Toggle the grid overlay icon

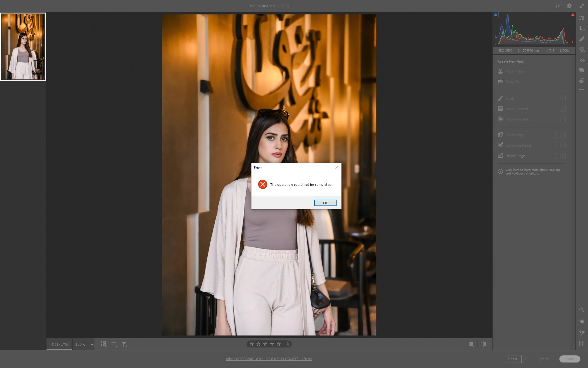click(582, 343)
